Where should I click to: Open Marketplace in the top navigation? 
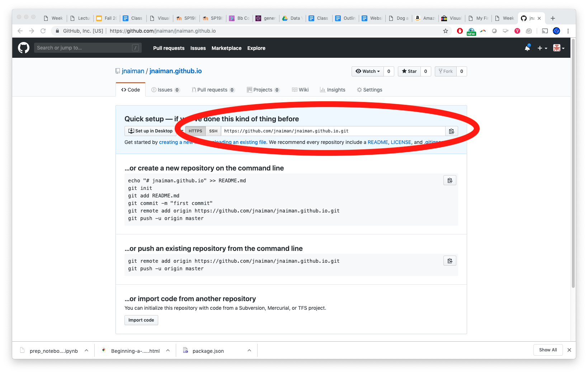click(x=226, y=48)
